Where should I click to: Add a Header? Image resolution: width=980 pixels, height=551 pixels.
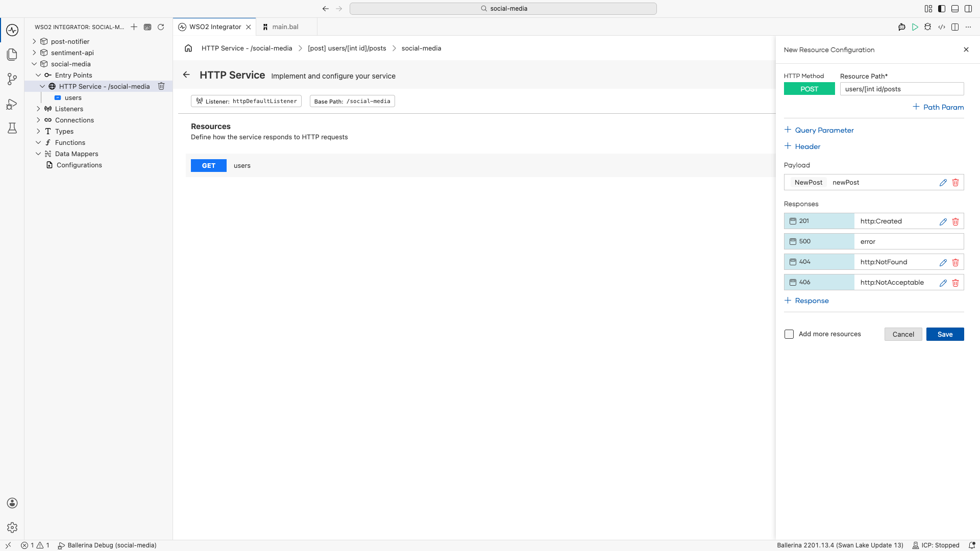pyautogui.click(x=802, y=146)
